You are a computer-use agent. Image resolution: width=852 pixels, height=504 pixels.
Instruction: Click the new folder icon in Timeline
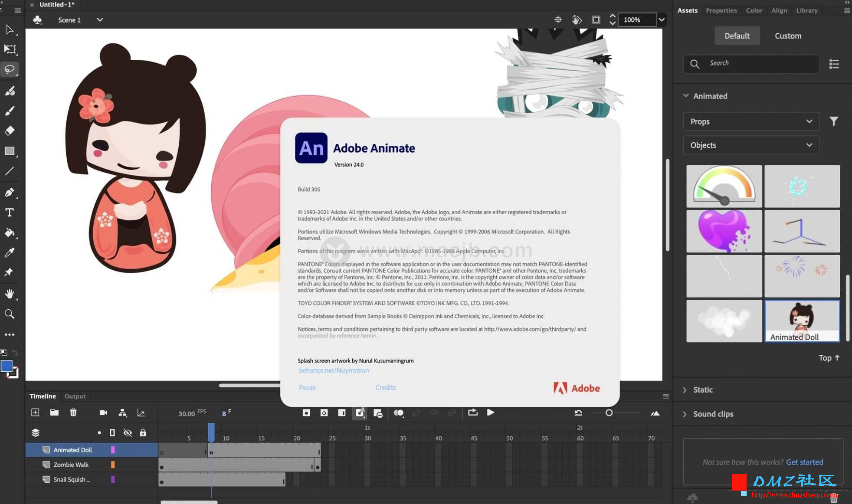click(54, 412)
